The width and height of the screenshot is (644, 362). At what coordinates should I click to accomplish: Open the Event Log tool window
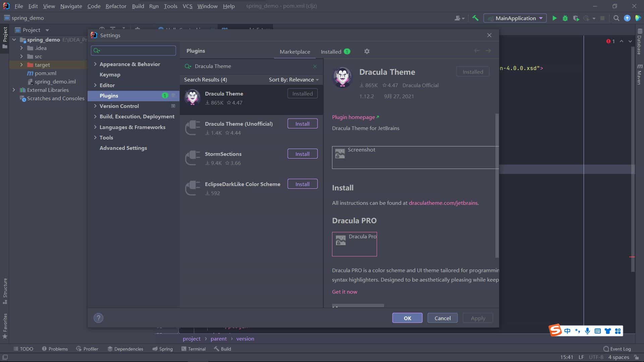tap(617, 349)
